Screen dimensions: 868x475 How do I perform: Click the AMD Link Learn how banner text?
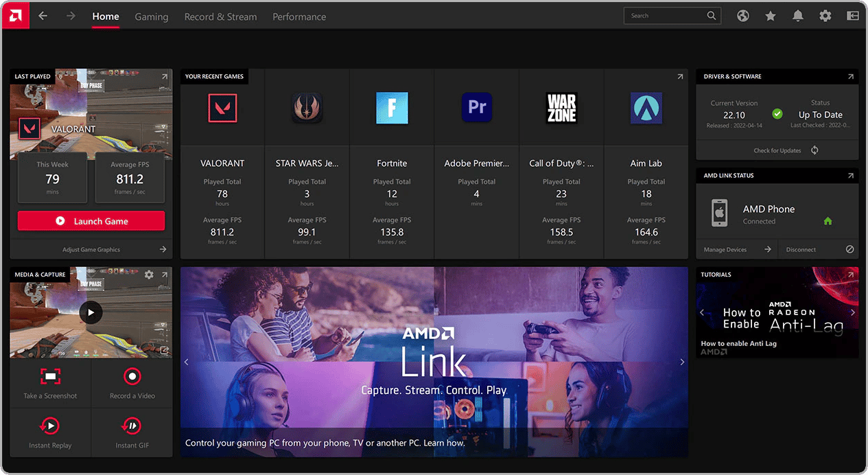tap(325, 443)
